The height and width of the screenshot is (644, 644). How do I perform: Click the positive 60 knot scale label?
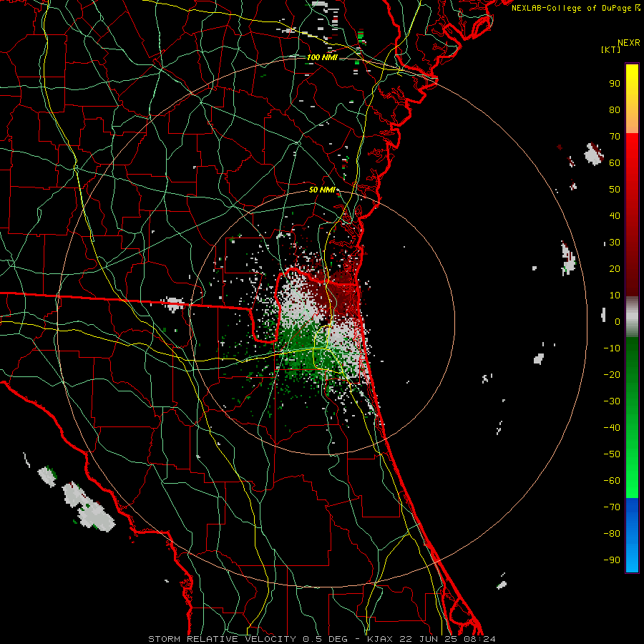pos(615,163)
